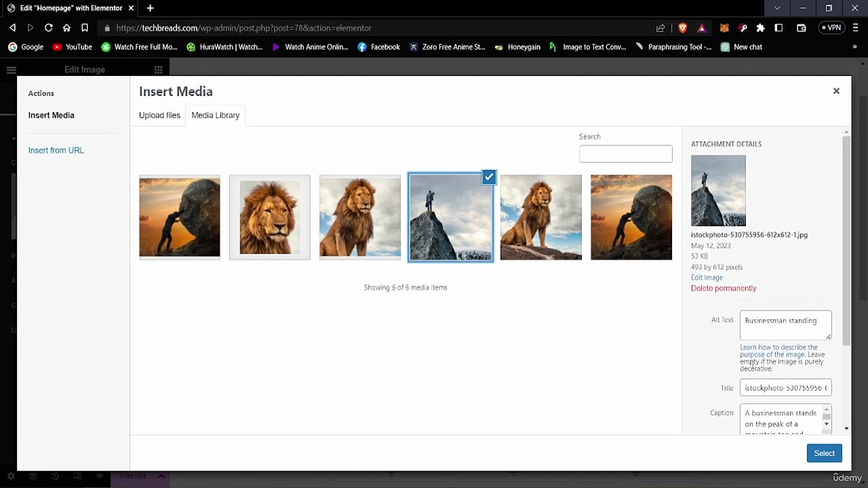Viewport: 868px width, 488px height.
Task: Select last man pushing boulder thumbnail
Action: tap(631, 217)
